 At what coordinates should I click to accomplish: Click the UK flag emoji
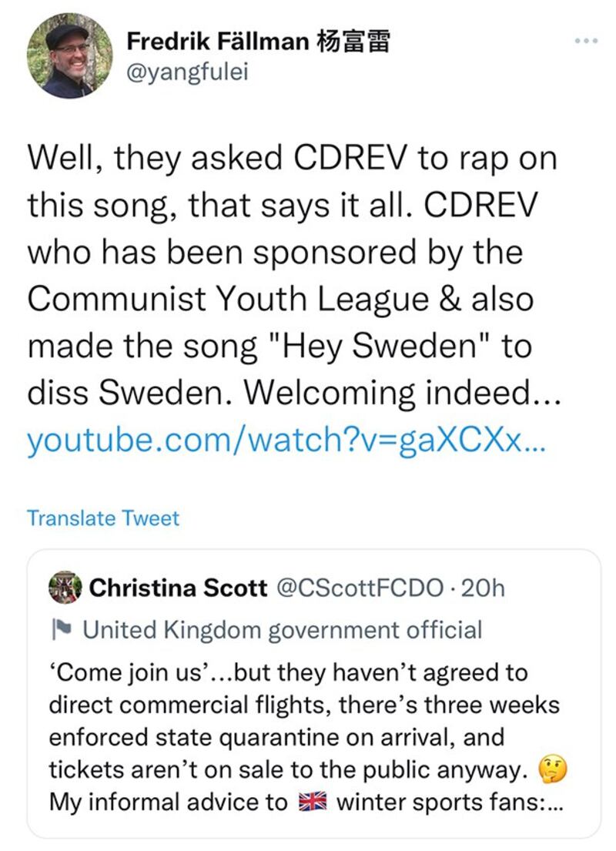pyautogui.click(x=312, y=802)
